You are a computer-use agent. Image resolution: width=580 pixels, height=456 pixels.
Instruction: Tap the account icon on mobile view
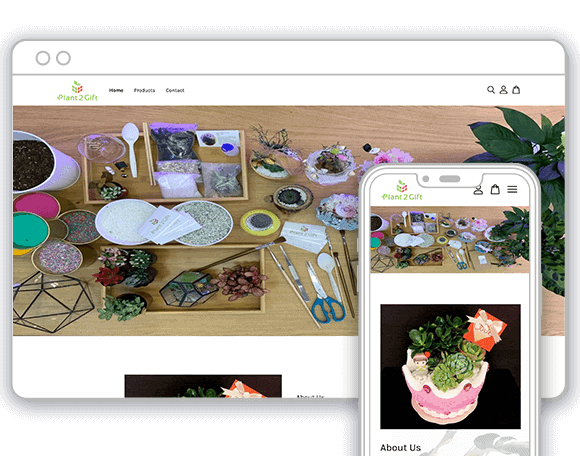(x=478, y=190)
